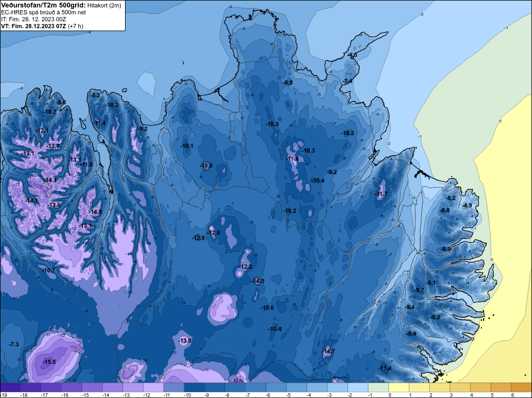Click the Veðurstofan/T2m 500grid title text
The height and width of the screenshot is (398, 532).
tap(44, 5)
